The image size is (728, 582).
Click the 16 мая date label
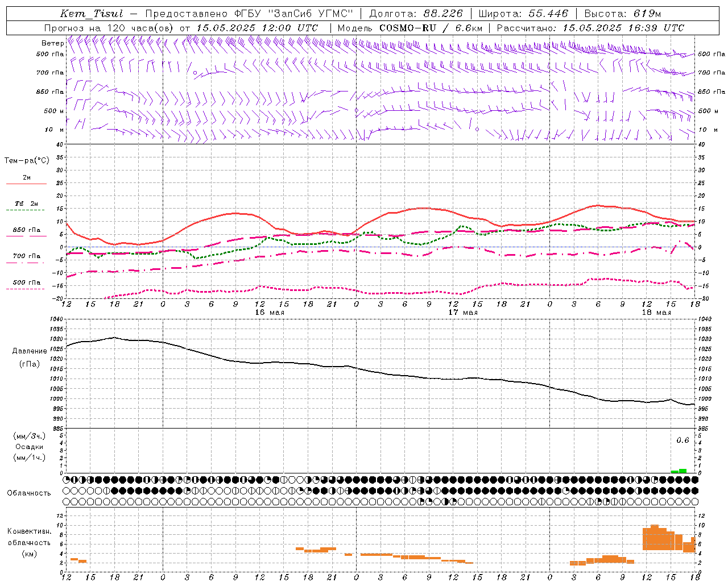click(270, 312)
